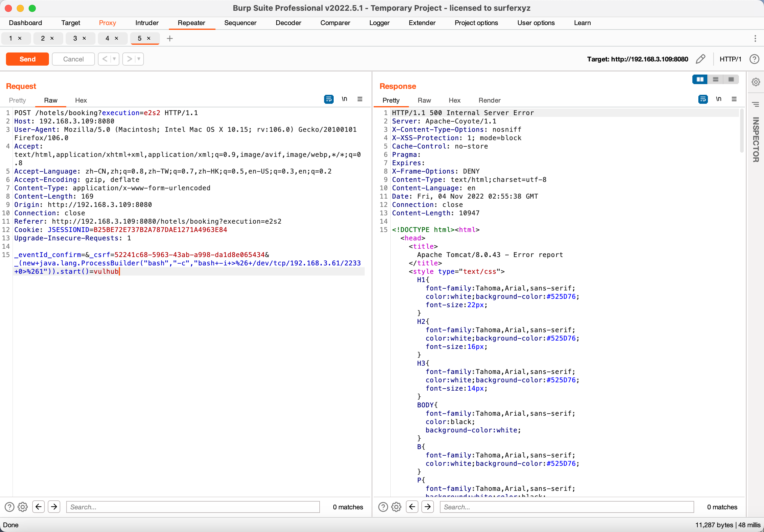
Task: Click the response Search input field
Action: 566,507
